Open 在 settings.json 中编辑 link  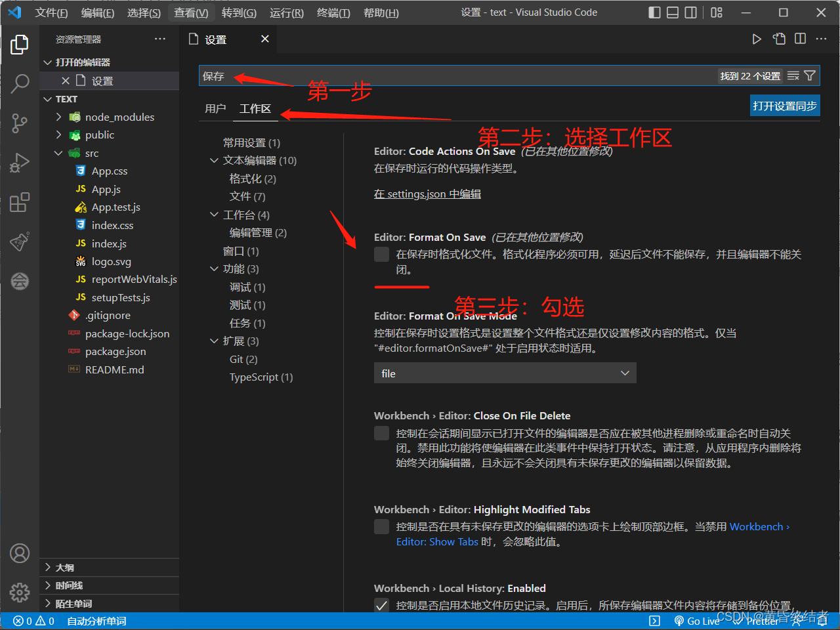[427, 194]
